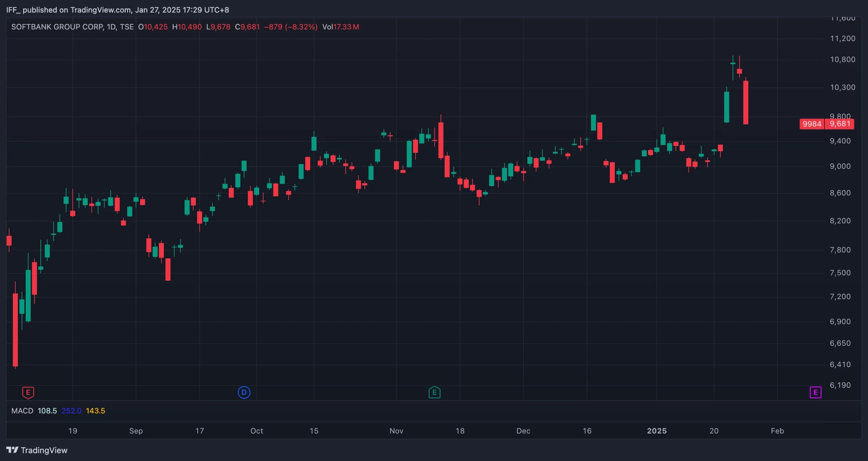This screenshot has height=461, width=868.
Task: Click the 6,190 price axis label
Action: (x=840, y=385)
